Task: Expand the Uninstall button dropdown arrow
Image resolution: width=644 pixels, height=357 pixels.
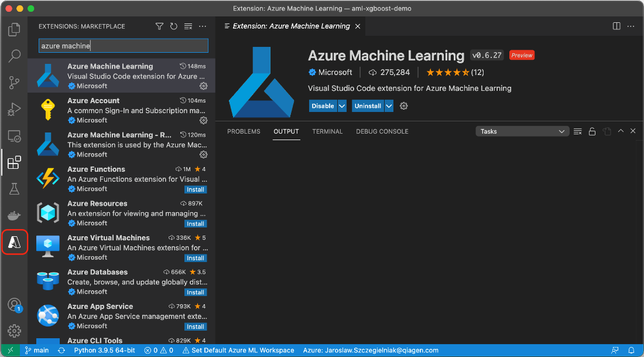Action: (389, 106)
